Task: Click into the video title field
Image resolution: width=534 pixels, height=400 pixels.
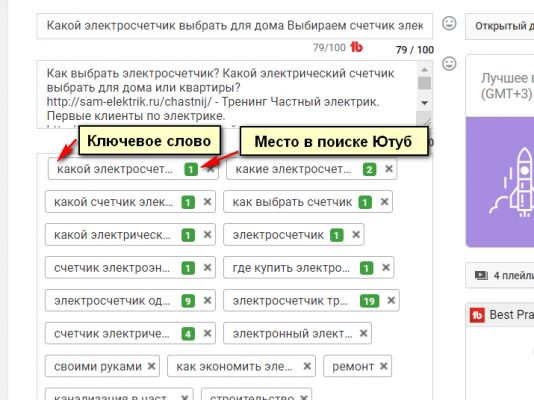Action: 234,26
